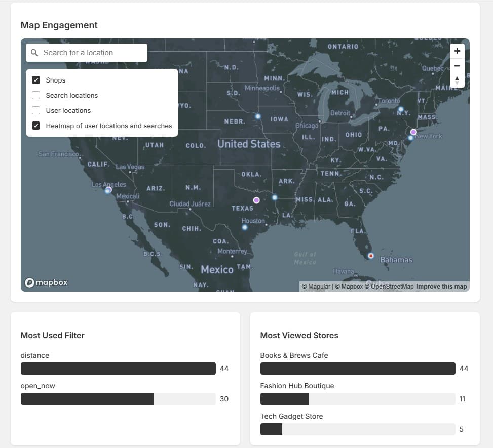The image size is (493, 448).
Task: Select the marker near Los Angeles
Action: 108,190
